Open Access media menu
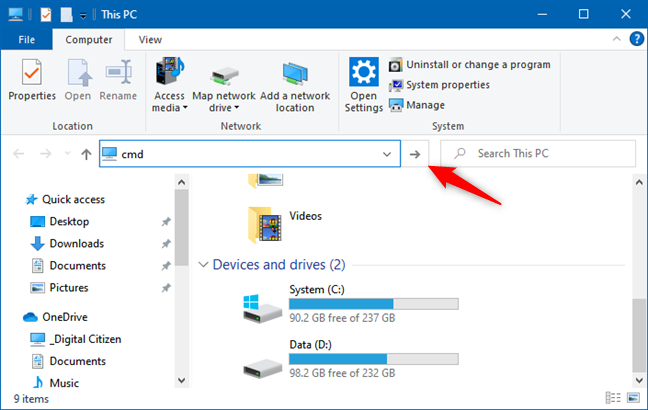This screenshot has width=648, height=410. 169,85
